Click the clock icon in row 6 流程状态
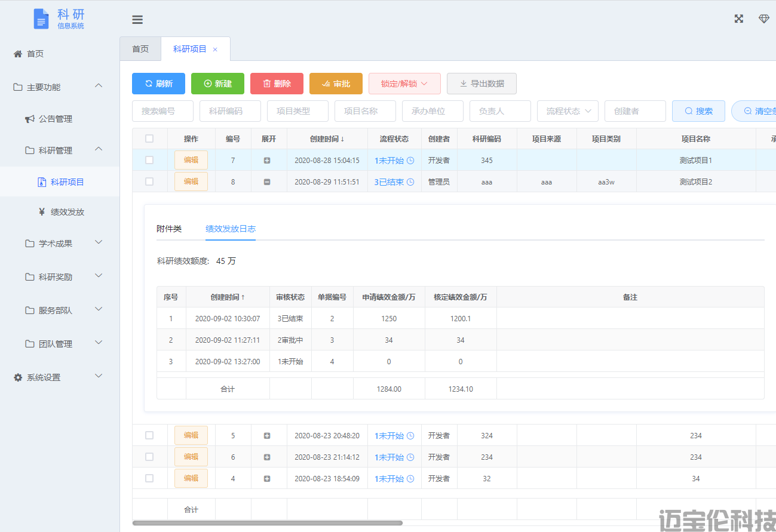Screen dimensions: 776x532 (x=410, y=457)
